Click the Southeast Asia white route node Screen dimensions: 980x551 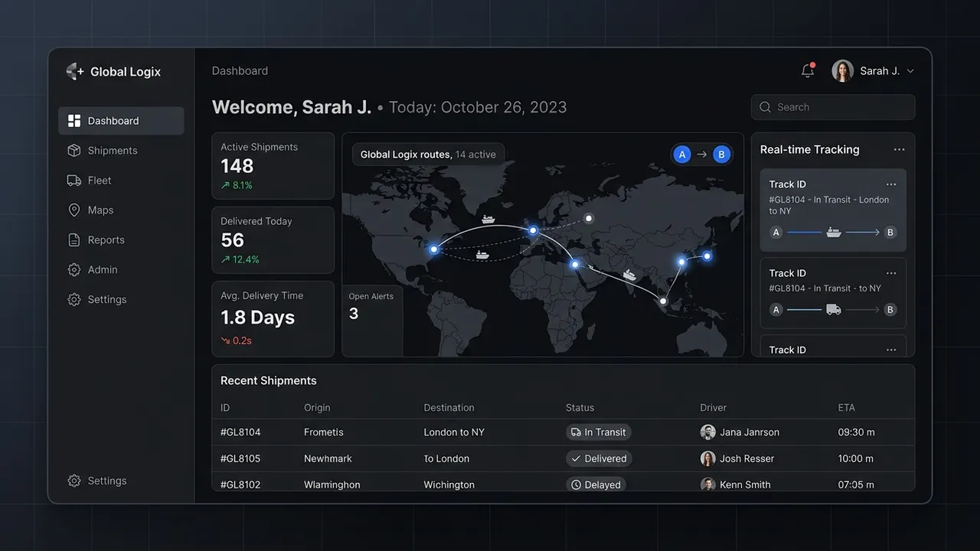tap(663, 302)
